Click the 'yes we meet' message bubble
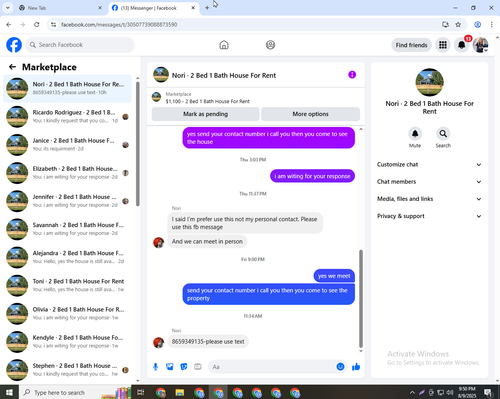The height and width of the screenshot is (399, 500). tap(334, 276)
